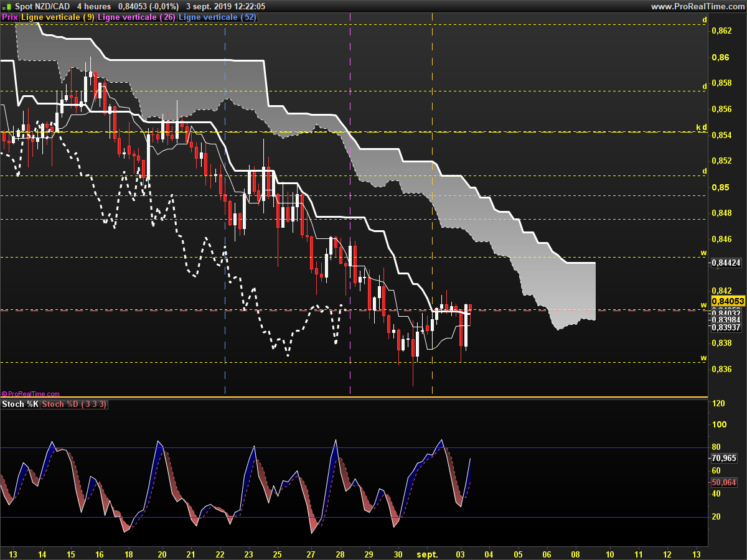Click the '27' date label on time axis

pyautogui.click(x=311, y=554)
